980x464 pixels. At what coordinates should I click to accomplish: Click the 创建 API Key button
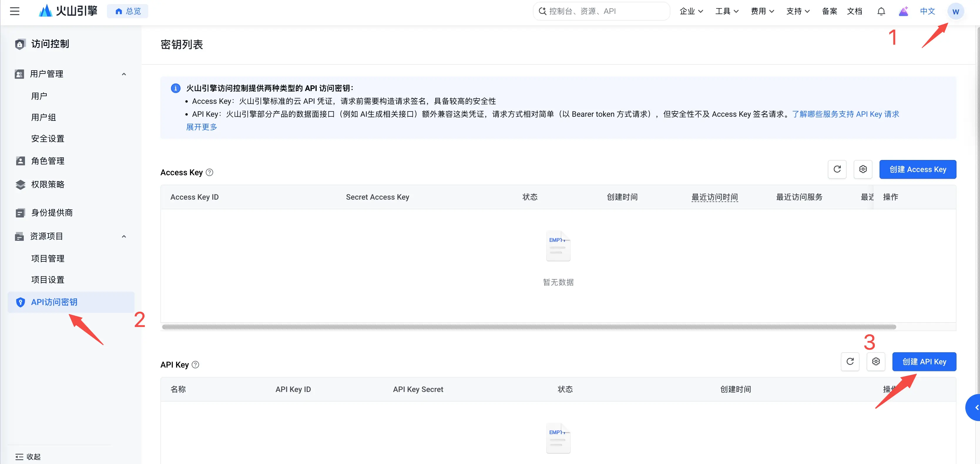[924, 361]
